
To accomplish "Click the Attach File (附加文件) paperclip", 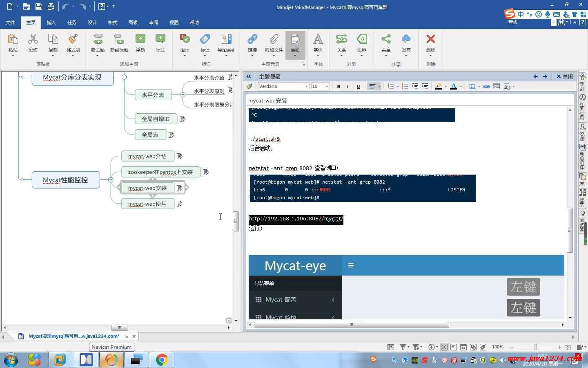I will point(274,39).
